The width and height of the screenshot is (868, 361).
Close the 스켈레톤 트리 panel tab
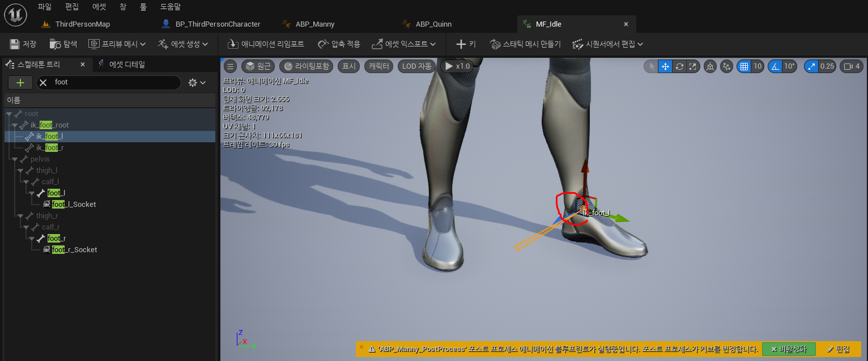click(x=83, y=65)
